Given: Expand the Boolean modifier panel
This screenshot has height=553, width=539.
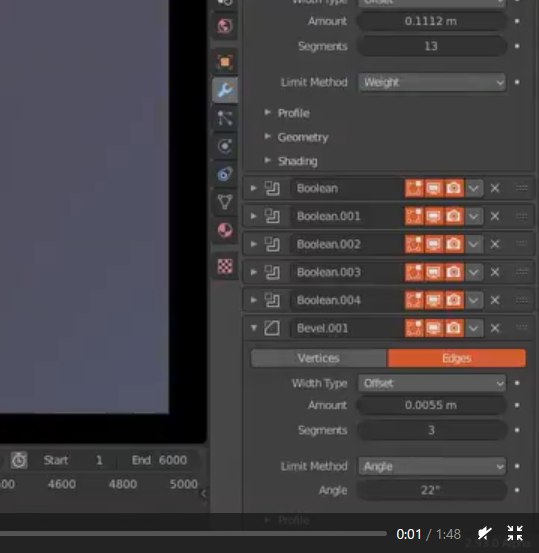Looking at the screenshot, I should pos(253,188).
